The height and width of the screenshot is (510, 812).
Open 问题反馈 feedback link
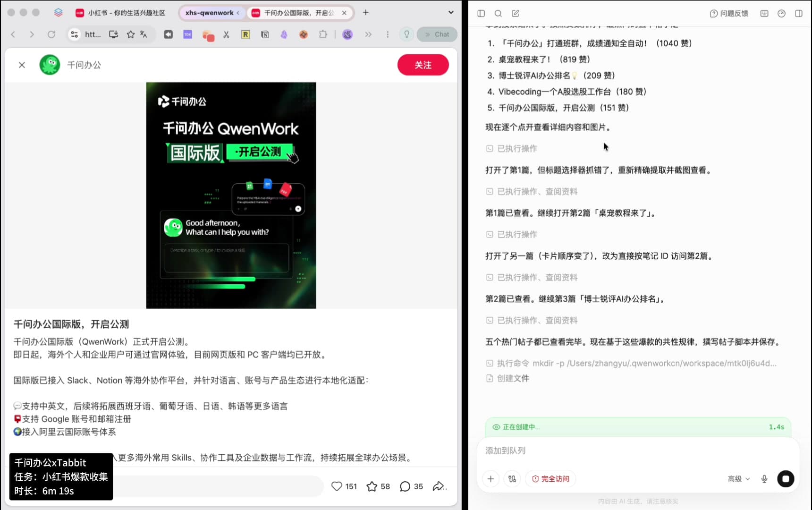point(729,14)
